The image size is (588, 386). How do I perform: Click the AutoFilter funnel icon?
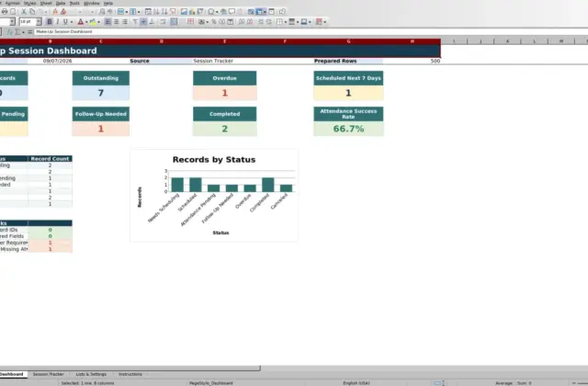173,12
